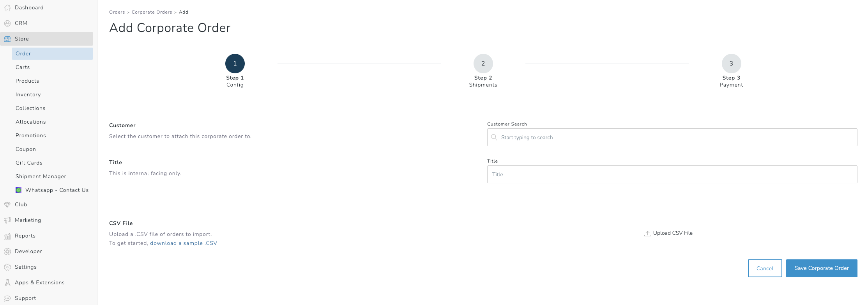Click the Marketing megaphone icon
Image resolution: width=868 pixels, height=305 pixels.
click(7, 220)
